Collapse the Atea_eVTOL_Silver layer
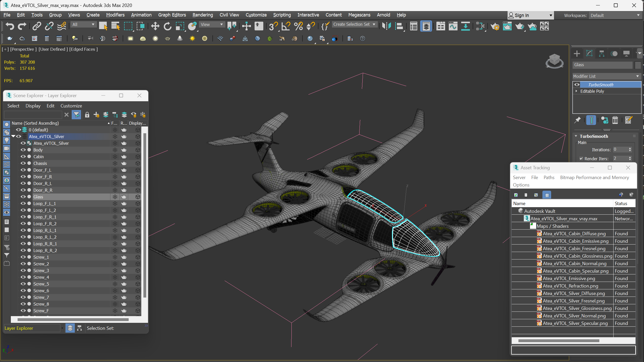 point(13,136)
